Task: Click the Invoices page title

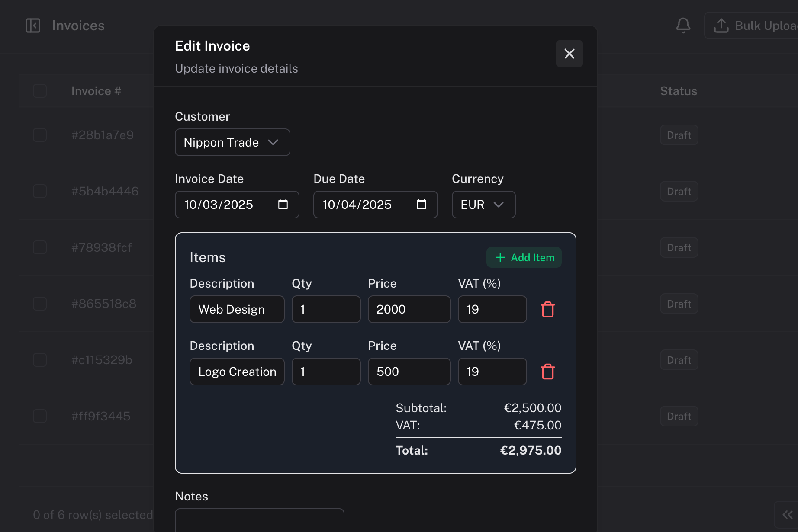Action: pos(78,26)
